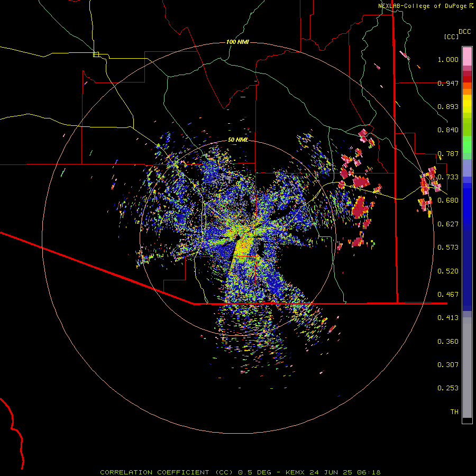Click the CORRELATION COEFFICIENT title text
This screenshot has width=476, height=476.
(154, 472)
